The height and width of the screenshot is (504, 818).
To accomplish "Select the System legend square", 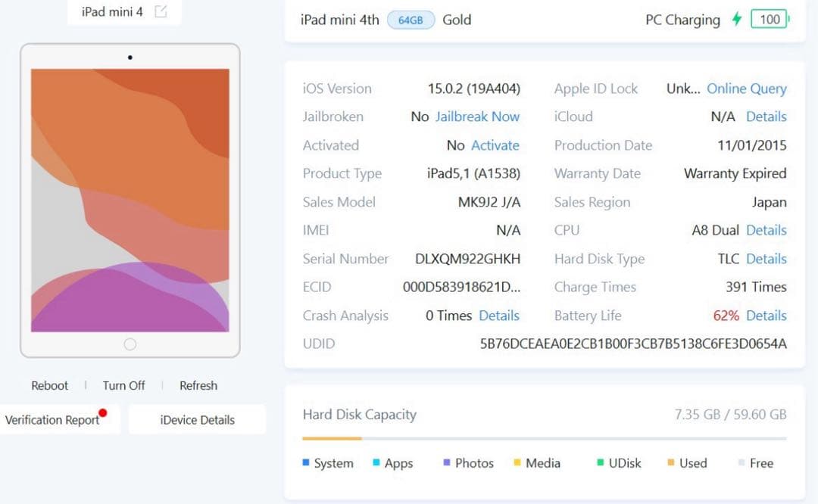I will tap(306, 462).
